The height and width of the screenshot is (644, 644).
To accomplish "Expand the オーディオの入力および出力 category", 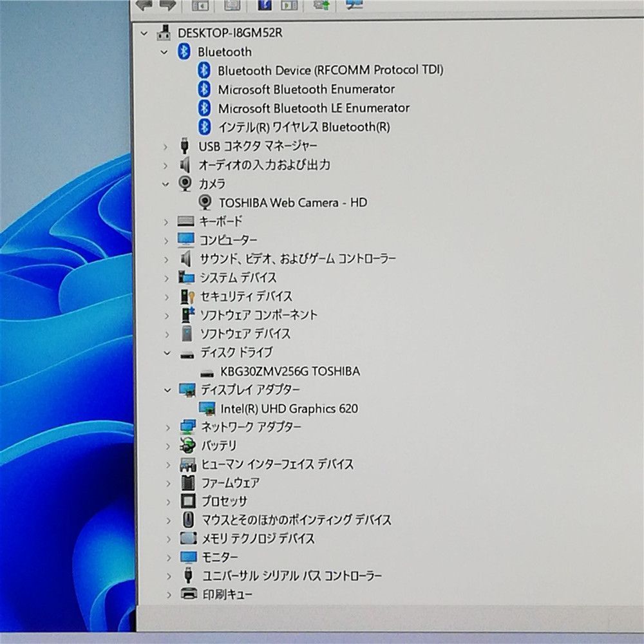I will (165, 166).
